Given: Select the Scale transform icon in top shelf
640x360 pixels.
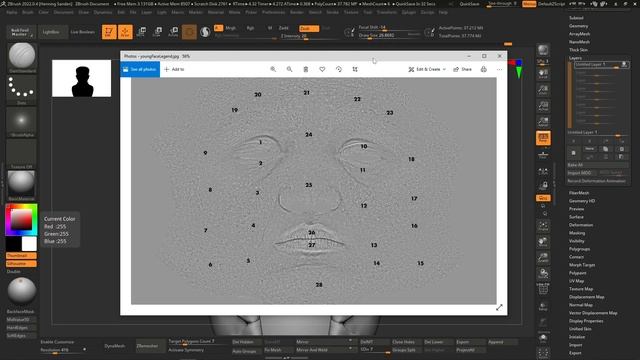Looking at the screenshot, I should click(x=158, y=32).
